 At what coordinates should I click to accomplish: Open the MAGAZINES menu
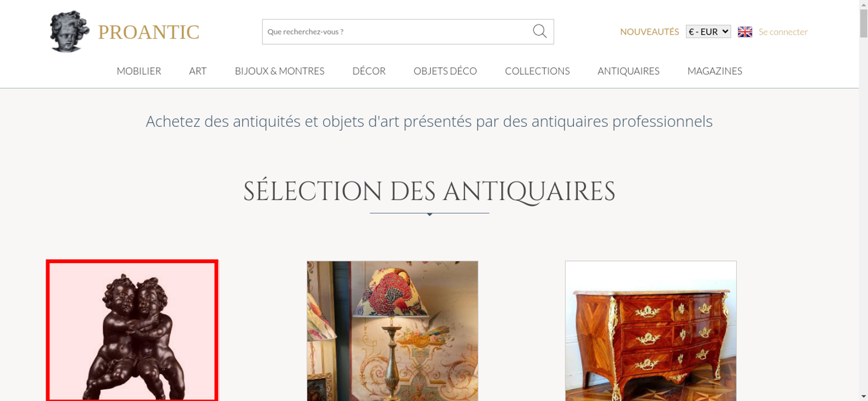point(715,71)
